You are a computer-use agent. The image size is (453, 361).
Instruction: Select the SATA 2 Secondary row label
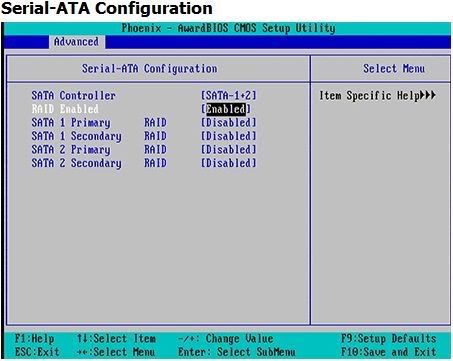[x=76, y=164]
